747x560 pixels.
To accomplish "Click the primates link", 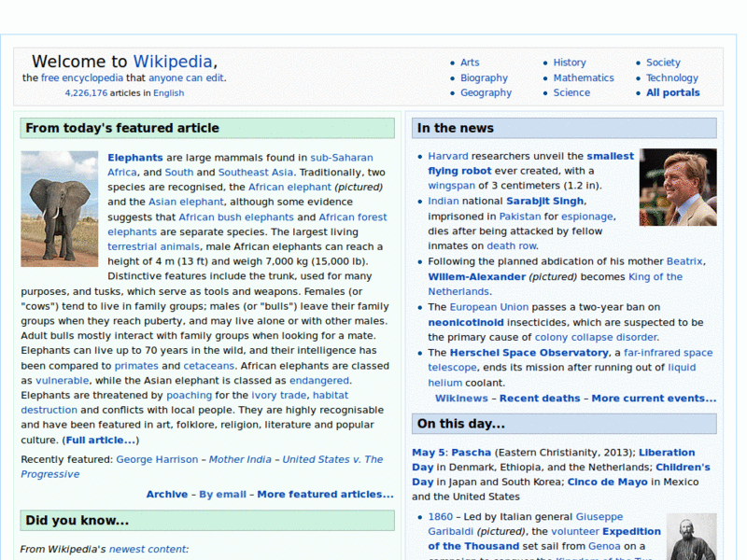I will [136, 366].
